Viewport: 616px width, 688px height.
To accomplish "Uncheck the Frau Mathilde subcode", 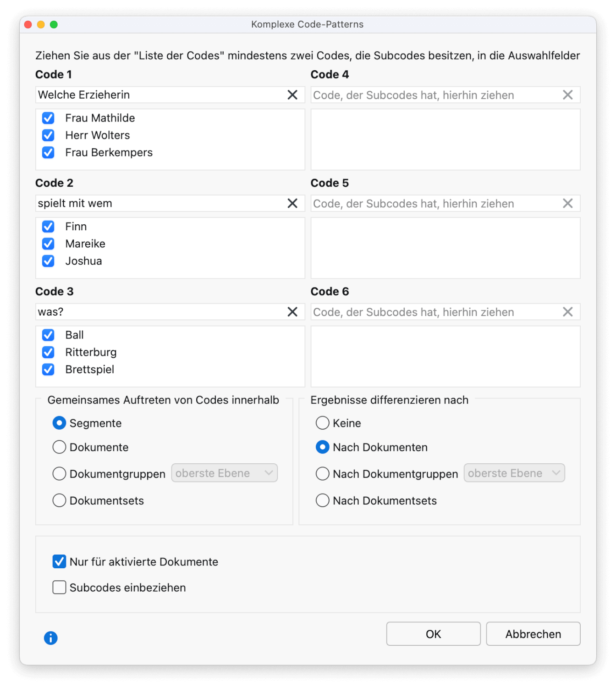I will 48,118.
